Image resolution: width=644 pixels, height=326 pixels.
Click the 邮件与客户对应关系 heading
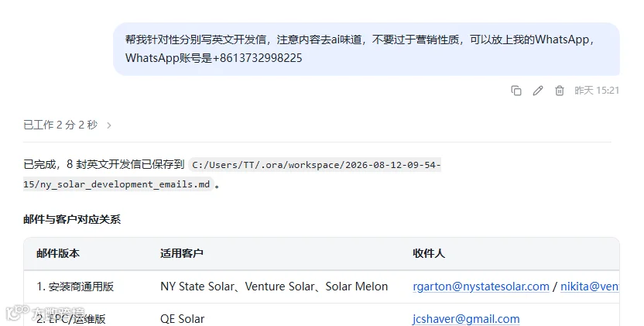72,219
